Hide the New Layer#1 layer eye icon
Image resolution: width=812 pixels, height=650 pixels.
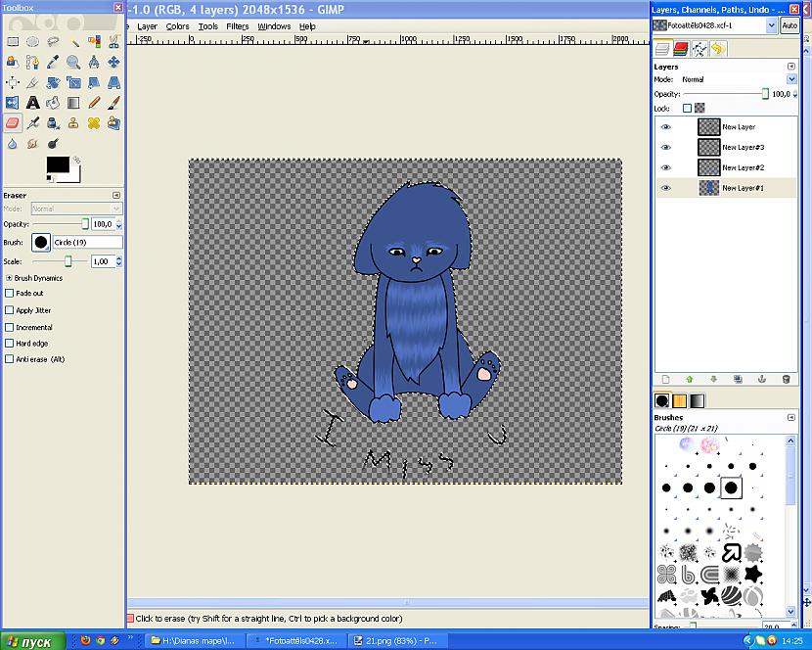[666, 188]
